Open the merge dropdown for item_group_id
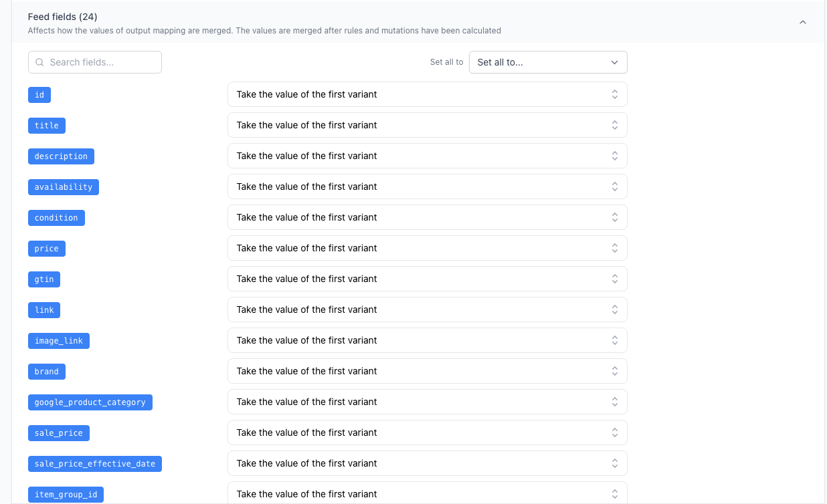The height and width of the screenshot is (504, 827). coord(427,494)
